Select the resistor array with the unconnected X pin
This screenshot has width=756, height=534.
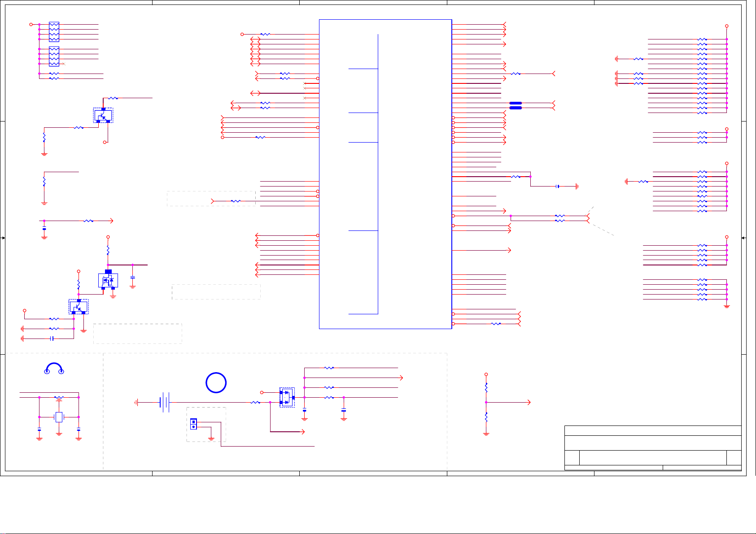(x=54, y=56)
